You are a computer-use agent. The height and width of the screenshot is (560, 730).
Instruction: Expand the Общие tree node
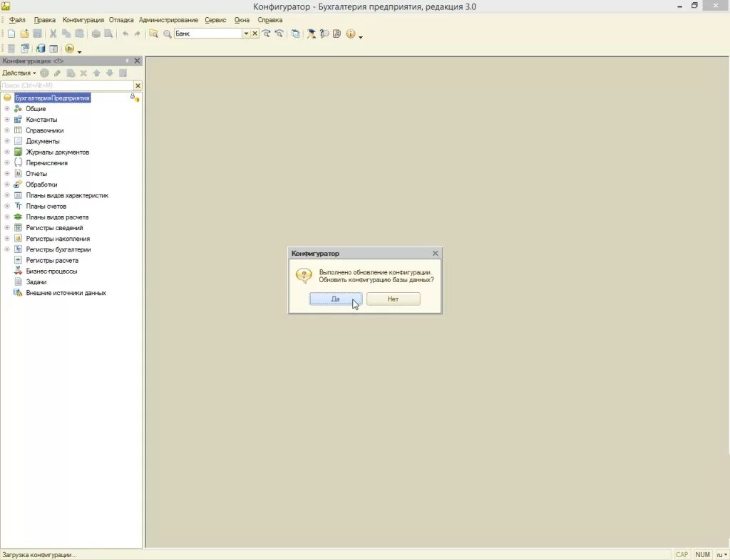tap(7, 109)
